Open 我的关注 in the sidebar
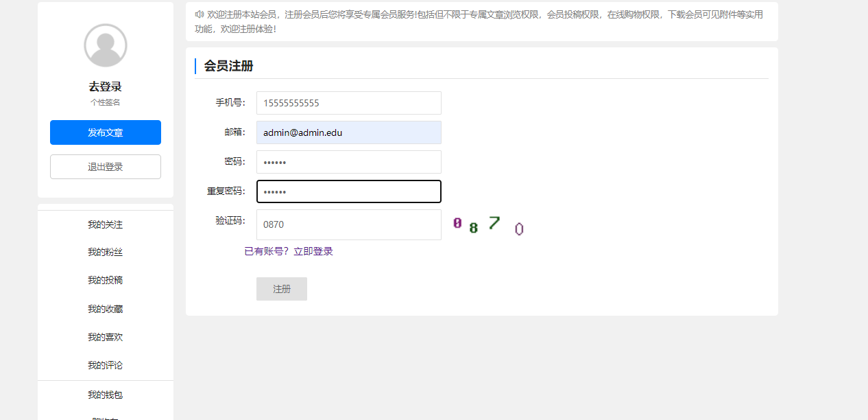The image size is (868, 420). [x=106, y=224]
